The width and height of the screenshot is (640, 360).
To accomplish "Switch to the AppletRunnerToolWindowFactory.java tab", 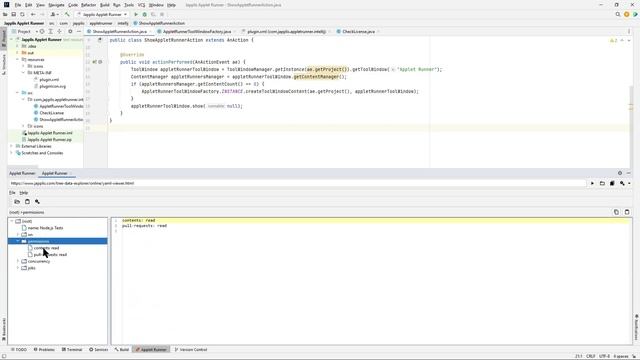I will pyautogui.click(x=196, y=31).
